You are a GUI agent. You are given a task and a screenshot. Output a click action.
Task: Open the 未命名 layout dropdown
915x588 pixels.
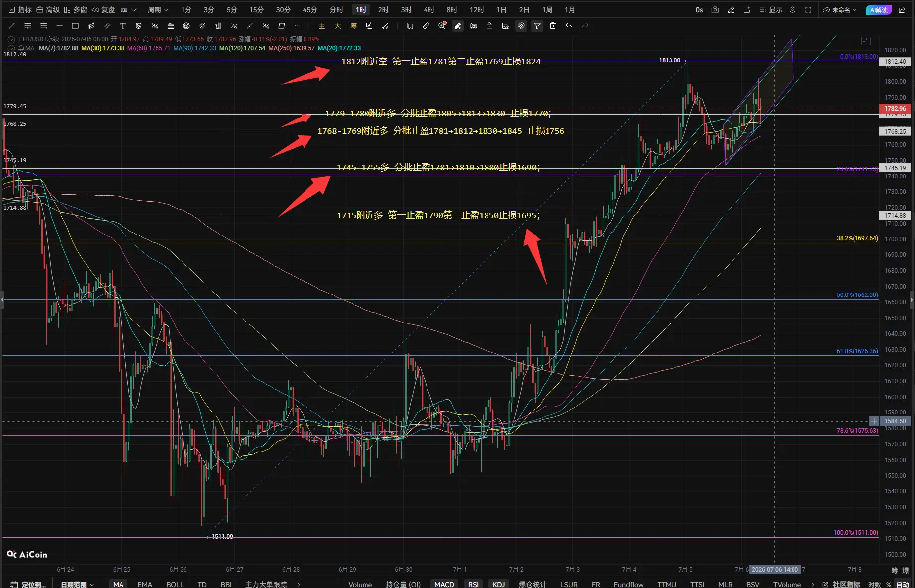pyautogui.click(x=840, y=10)
